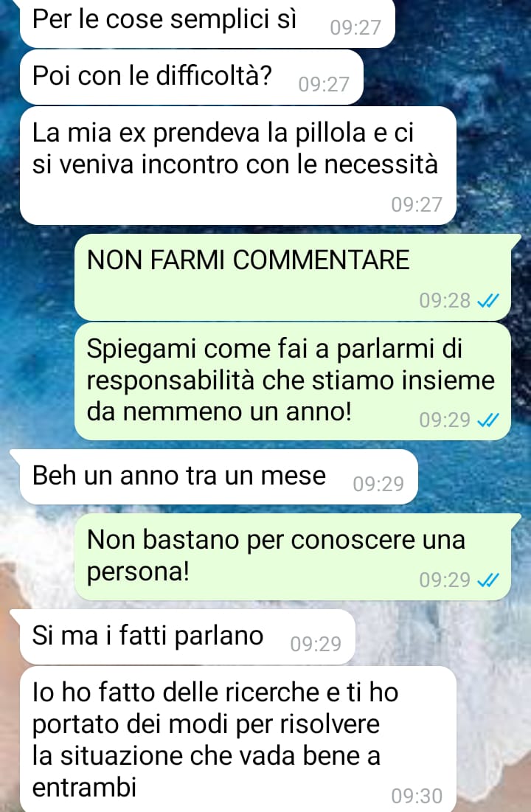Screen dimensions: 531x812
Task: Tap the 09:28 timestamp
Action: click(x=445, y=300)
